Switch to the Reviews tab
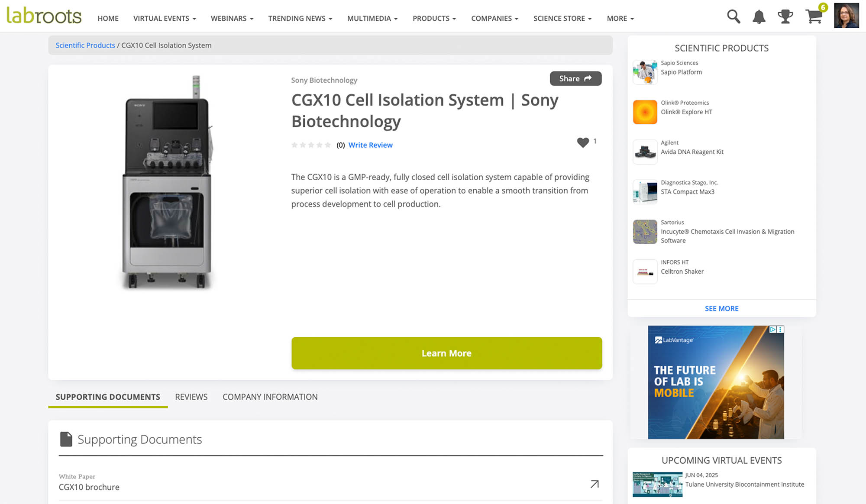The height and width of the screenshot is (504, 866). (191, 397)
